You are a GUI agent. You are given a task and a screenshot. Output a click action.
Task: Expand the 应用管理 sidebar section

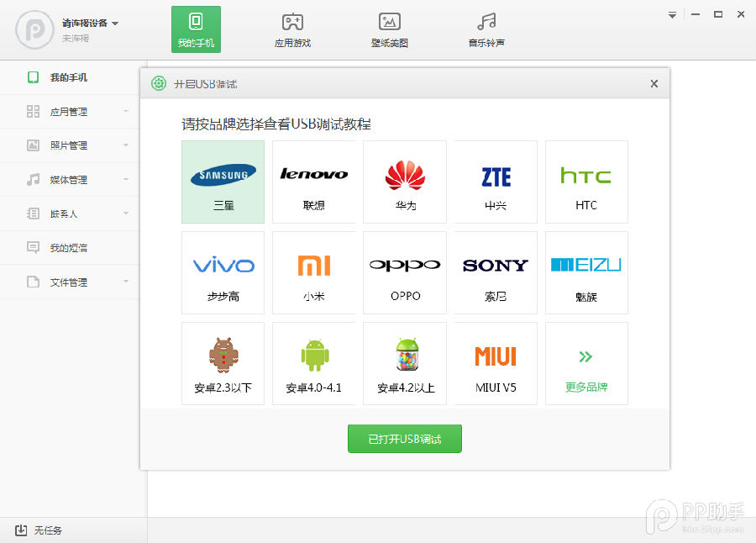pyautogui.click(x=126, y=111)
